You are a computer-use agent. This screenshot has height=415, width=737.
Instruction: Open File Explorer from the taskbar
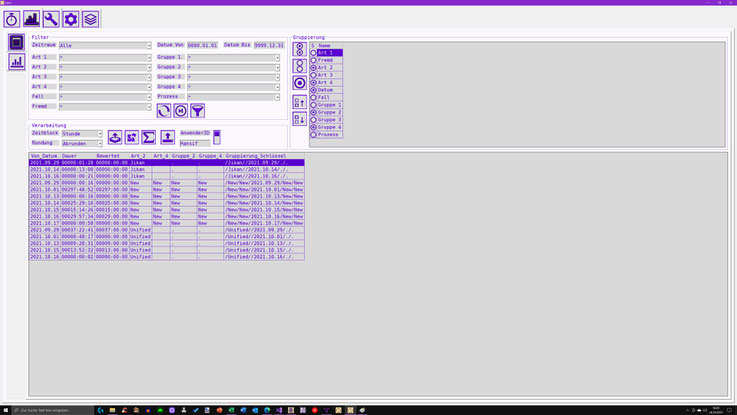112,410
